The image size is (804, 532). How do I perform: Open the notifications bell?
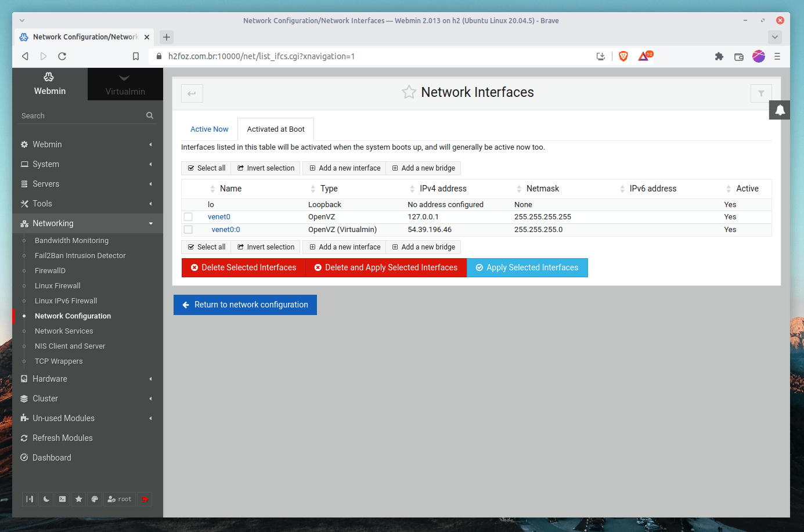[780, 110]
